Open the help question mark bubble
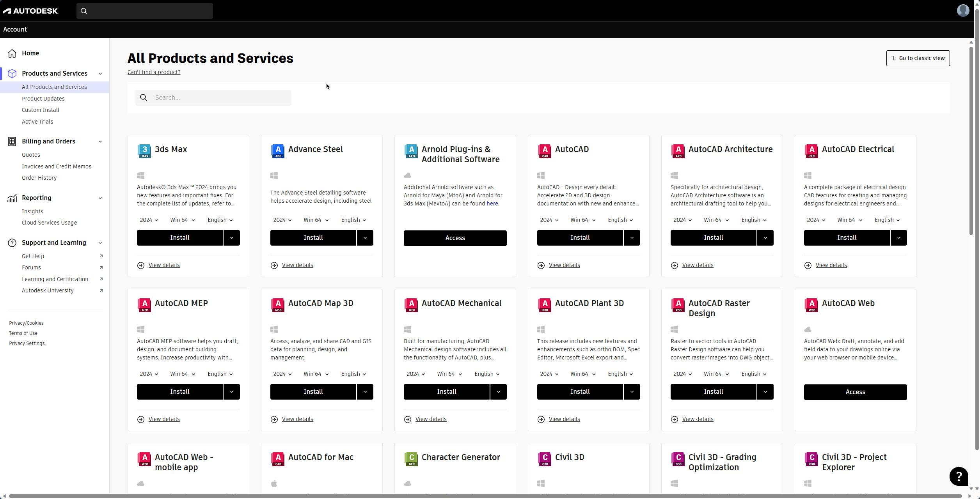The image size is (980, 499). [x=959, y=476]
